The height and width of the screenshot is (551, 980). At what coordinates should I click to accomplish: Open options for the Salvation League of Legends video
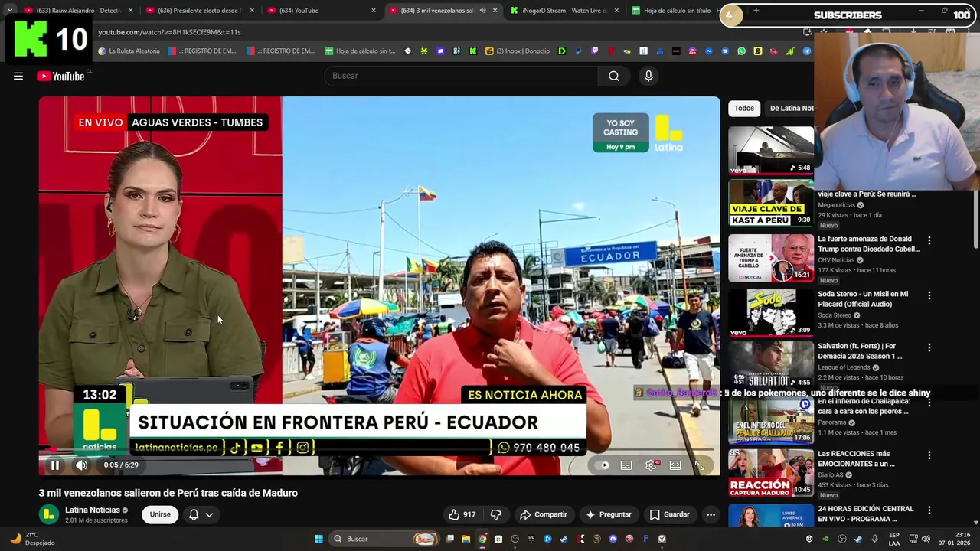tap(929, 347)
